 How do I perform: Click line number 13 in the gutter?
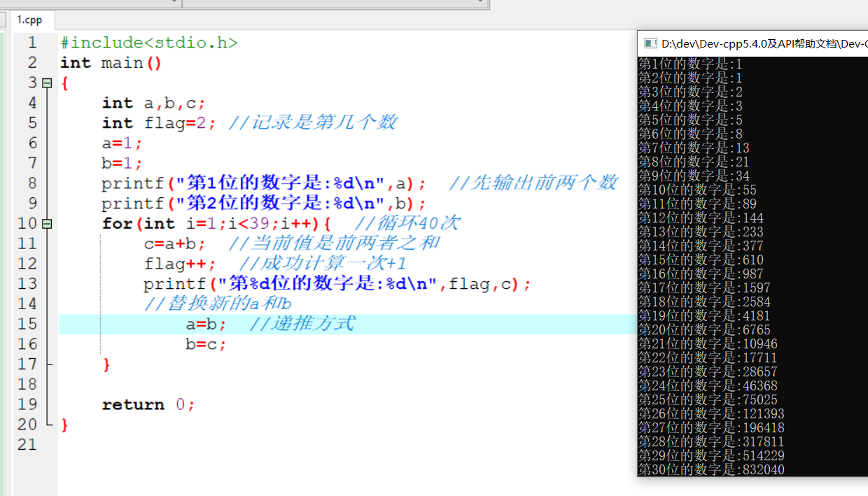[27, 284]
